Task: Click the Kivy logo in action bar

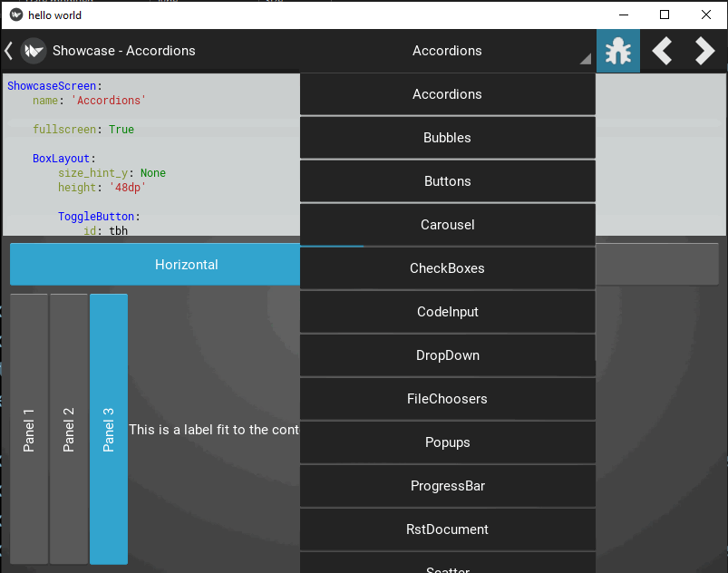Action: click(x=34, y=51)
